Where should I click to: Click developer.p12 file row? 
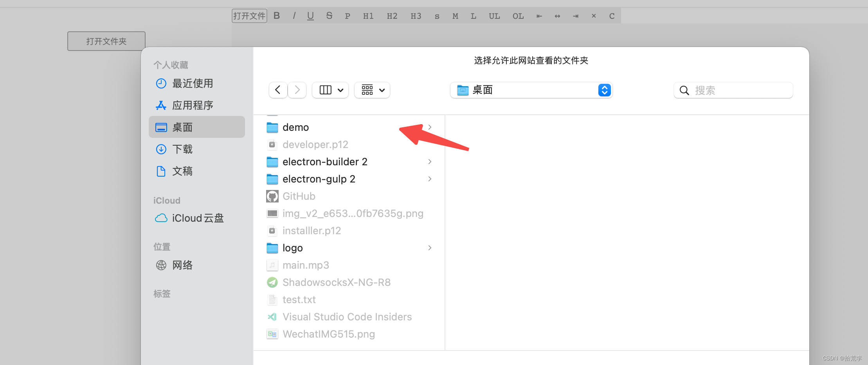coord(349,145)
